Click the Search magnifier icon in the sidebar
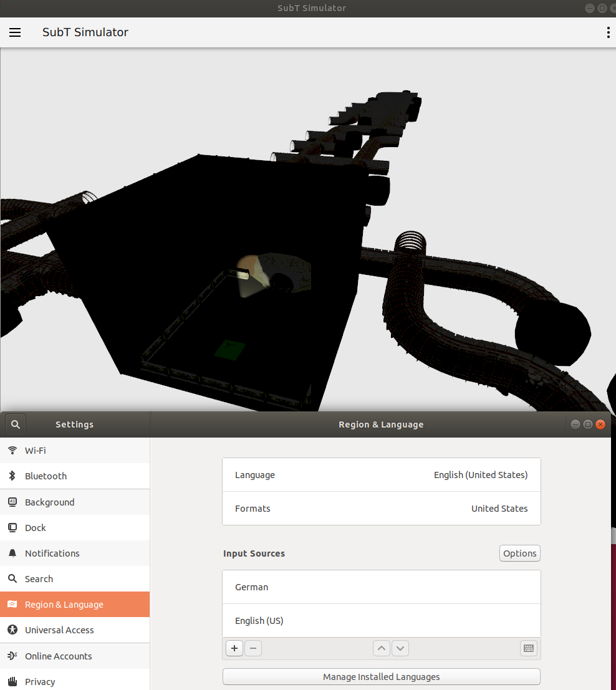Viewport: 616px width, 690px height. [13, 578]
